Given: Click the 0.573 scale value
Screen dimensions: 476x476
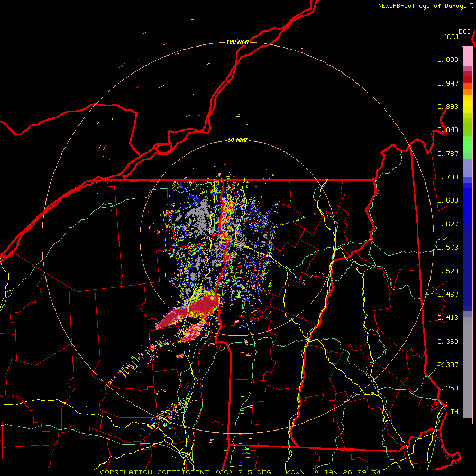Looking at the screenshot, I should (x=448, y=248).
